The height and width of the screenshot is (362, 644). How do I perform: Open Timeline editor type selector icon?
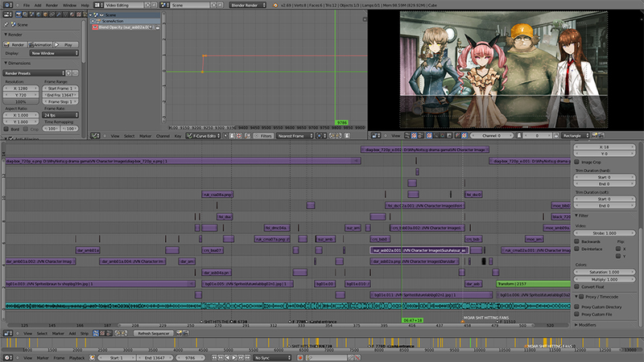(x=6, y=357)
